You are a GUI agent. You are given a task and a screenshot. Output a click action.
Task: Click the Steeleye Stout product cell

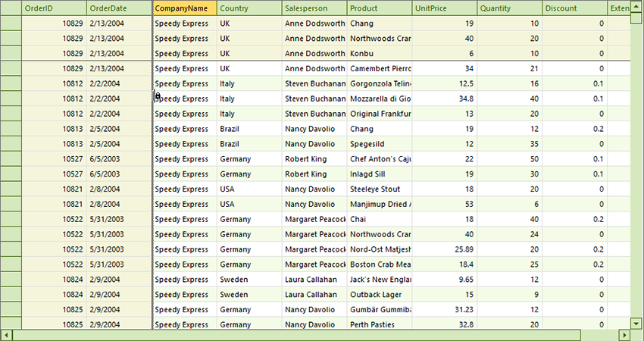(x=380, y=189)
